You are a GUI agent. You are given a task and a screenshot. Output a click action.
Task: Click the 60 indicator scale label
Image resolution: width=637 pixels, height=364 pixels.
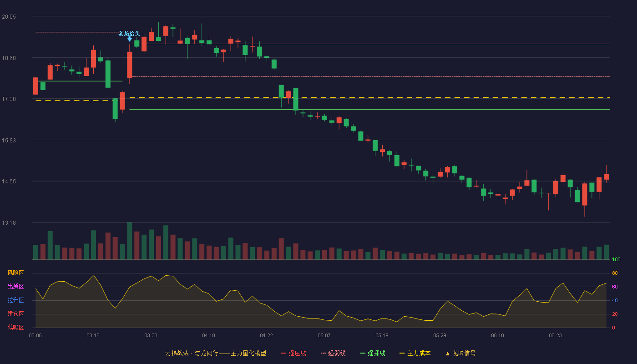(x=615, y=287)
